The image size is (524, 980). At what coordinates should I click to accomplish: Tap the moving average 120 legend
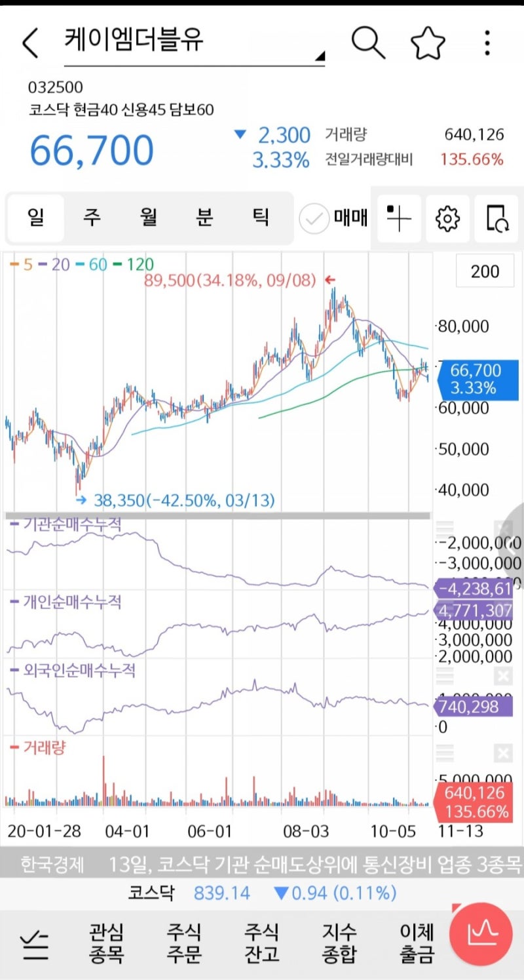(133, 265)
